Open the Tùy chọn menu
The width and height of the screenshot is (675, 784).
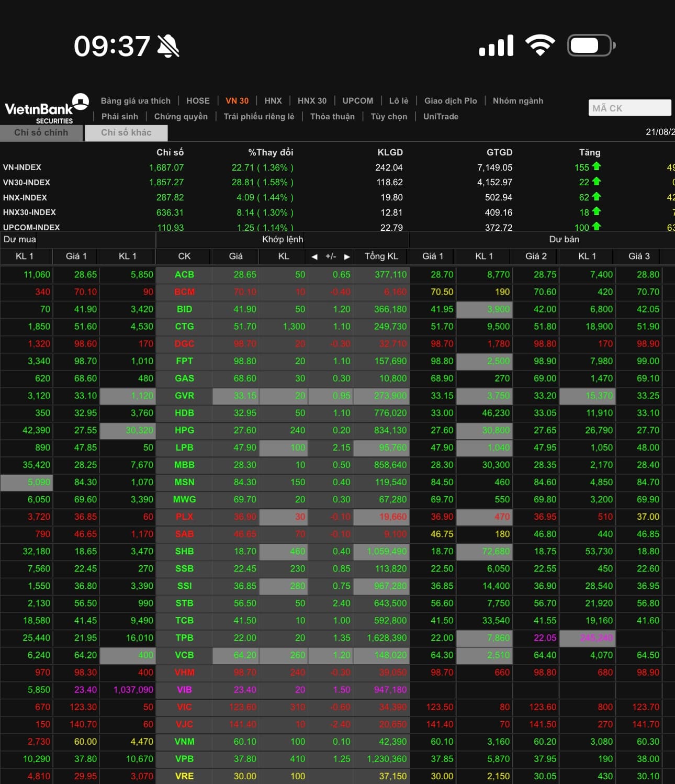389,116
